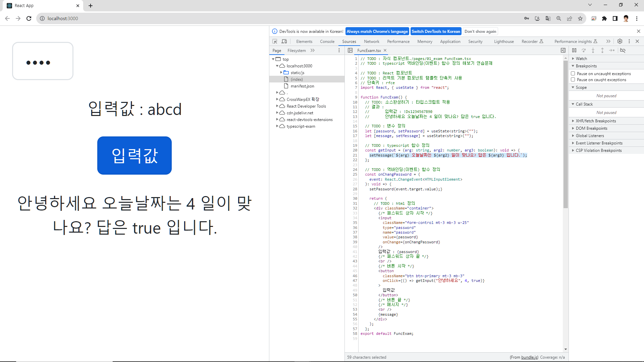Screen dimensions: 644x362
Task: Click the blue 입력값 button
Action: [135, 156]
